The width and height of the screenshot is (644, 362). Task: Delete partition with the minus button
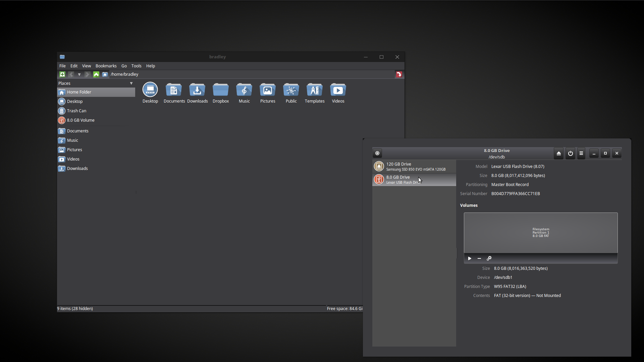479,258
